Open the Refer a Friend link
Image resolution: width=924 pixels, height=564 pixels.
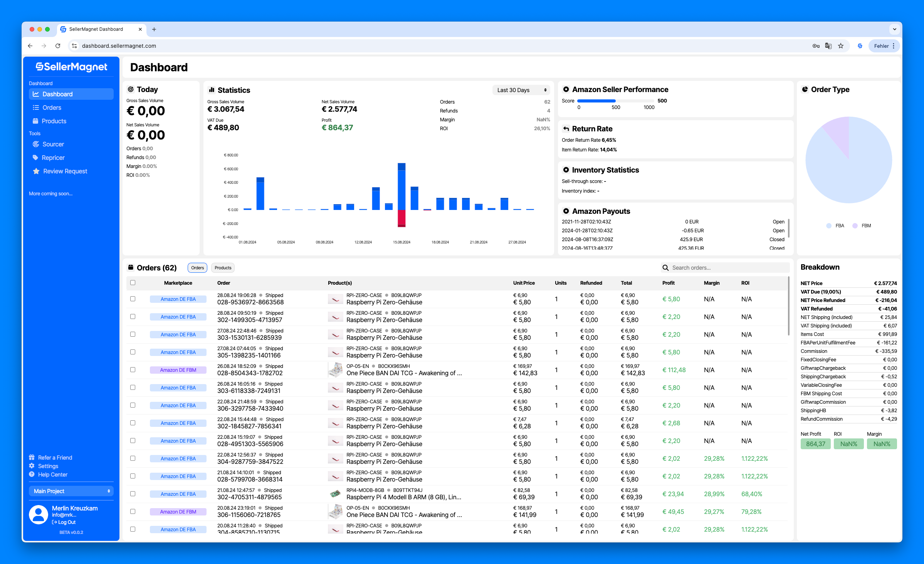point(55,458)
